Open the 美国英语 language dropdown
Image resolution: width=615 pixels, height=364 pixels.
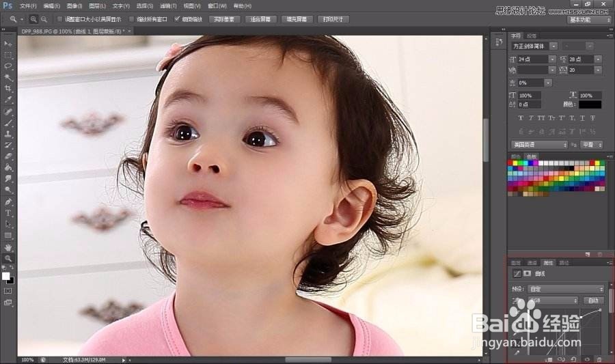(x=539, y=145)
